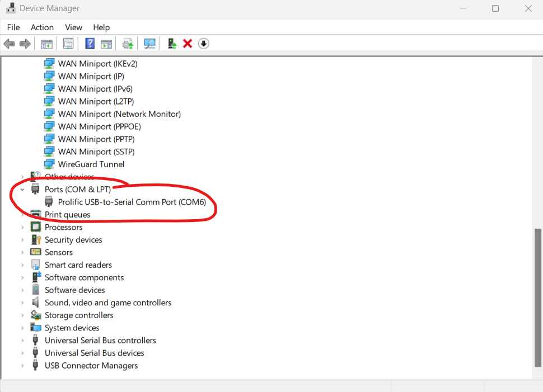543x392 pixels.
Task: Select WAN Miniport (IPv6) entry
Action: point(95,89)
